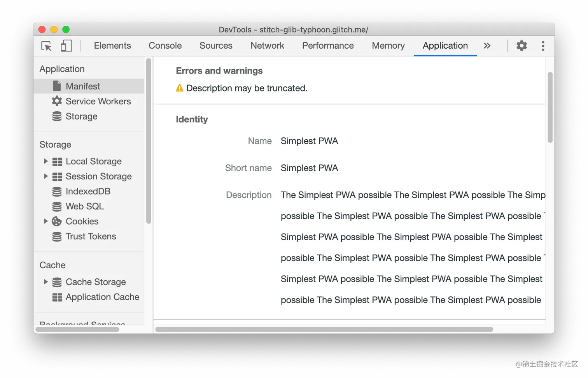
Task: Open the three-dot customize menu
Action: [543, 46]
